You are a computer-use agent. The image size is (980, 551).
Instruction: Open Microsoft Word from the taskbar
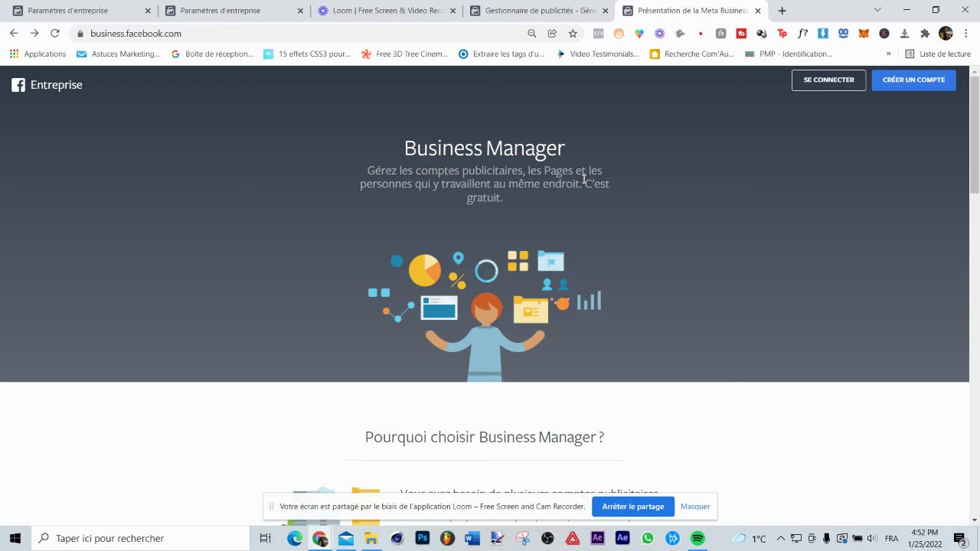coord(472,538)
